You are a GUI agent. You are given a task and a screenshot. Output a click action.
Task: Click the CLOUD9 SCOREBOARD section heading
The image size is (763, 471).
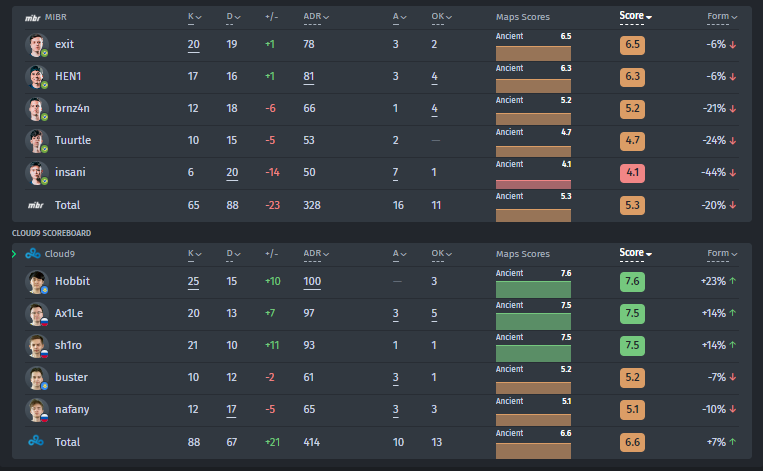(x=52, y=234)
